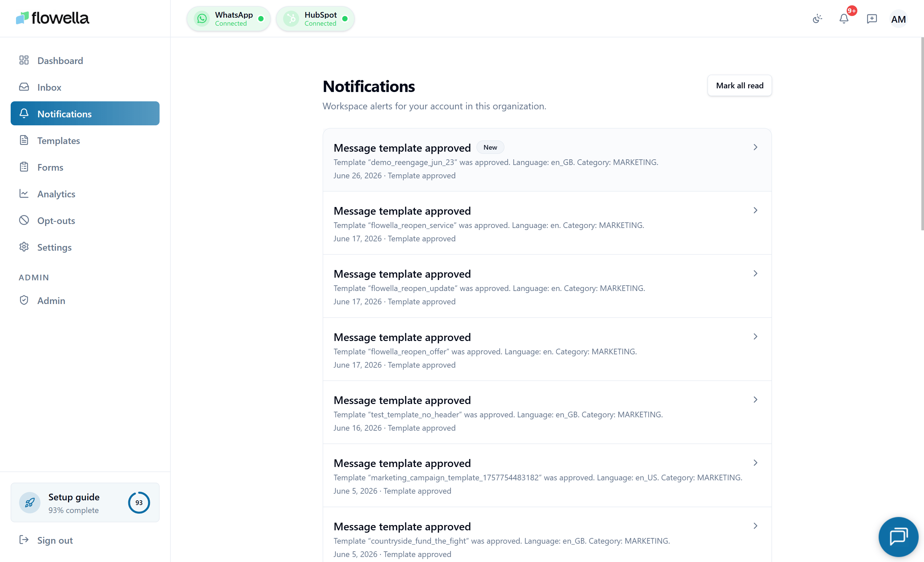Click the 9+ red notification count badge
Screen dimensions: 924x562
click(852, 11)
